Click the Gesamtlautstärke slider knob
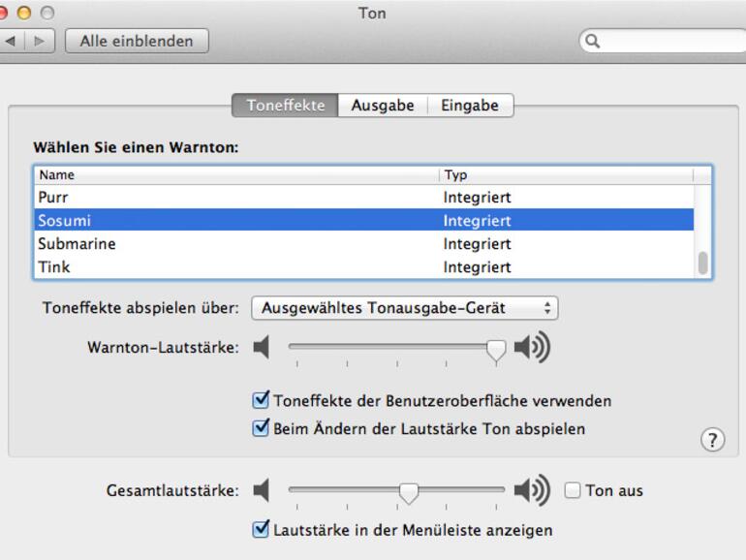Viewport: 746px width, 560px height. 409,492
